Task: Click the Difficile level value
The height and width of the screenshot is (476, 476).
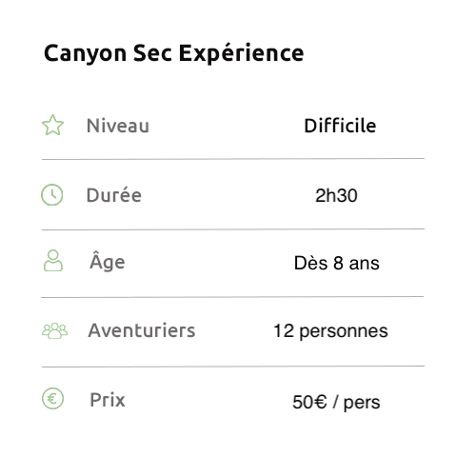Action: [340, 126]
